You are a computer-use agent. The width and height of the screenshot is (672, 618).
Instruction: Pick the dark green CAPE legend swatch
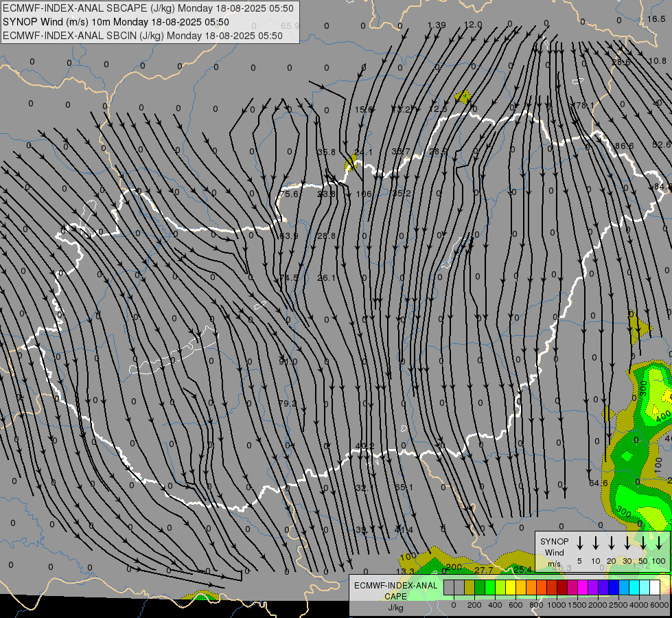click(x=480, y=587)
